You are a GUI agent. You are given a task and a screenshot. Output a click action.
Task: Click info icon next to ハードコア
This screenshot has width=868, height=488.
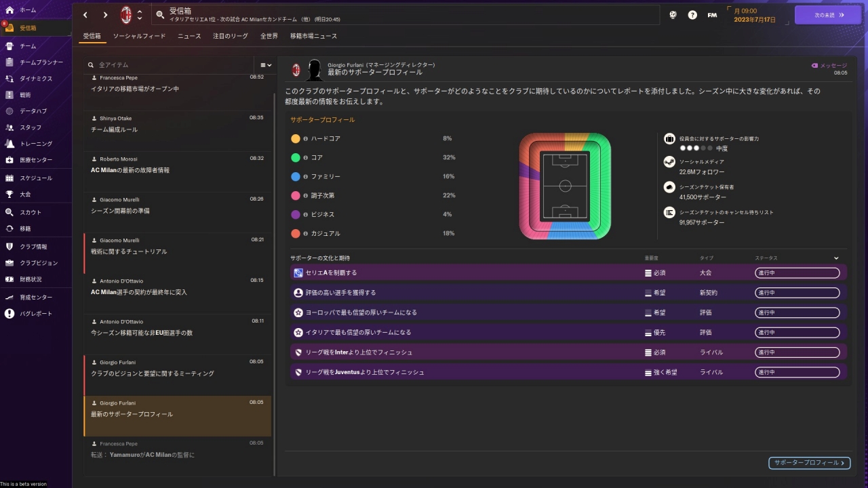pyautogui.click(x=306, y=139)
